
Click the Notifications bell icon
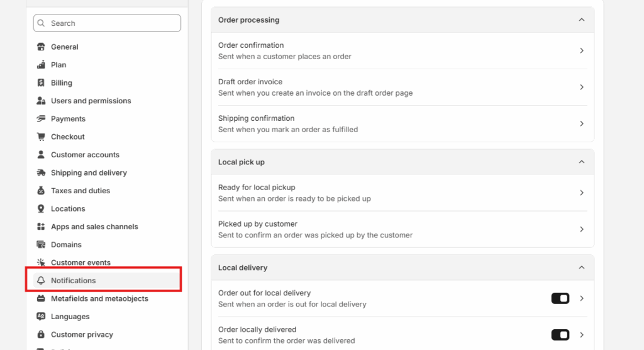point(42,281)
